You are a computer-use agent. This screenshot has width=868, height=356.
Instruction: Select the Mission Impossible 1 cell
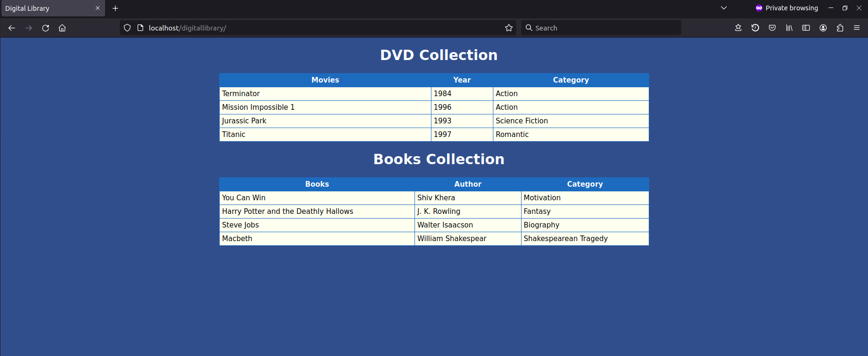pyautogui.click(x=325, y=107)
